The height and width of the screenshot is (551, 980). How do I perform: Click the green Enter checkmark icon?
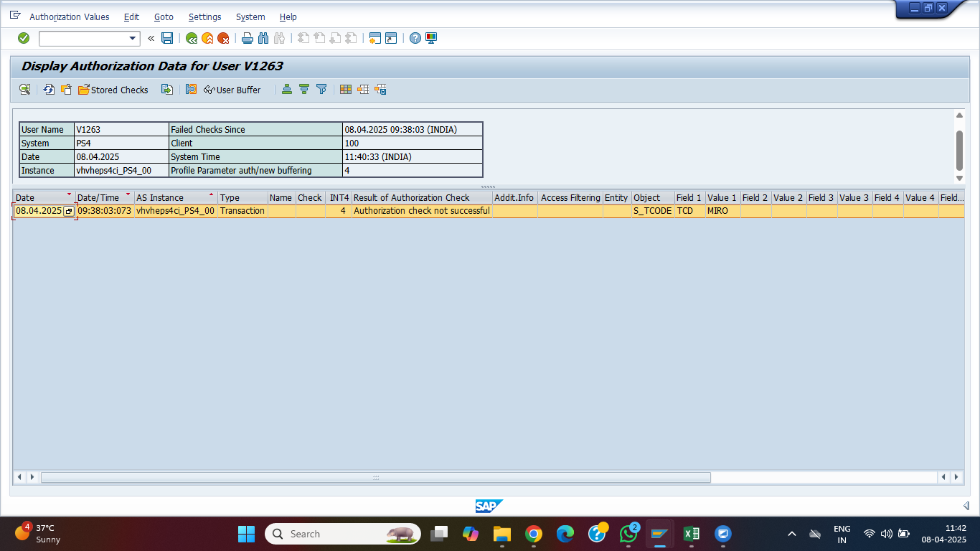tap(24, 38)
